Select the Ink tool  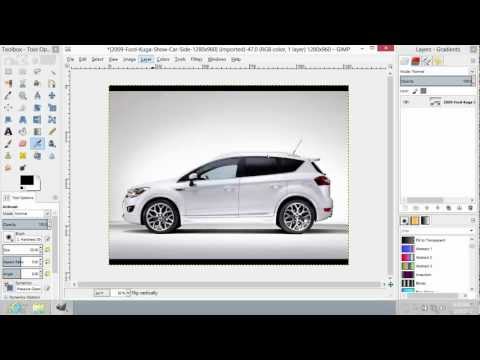click(x=52, y=144)
